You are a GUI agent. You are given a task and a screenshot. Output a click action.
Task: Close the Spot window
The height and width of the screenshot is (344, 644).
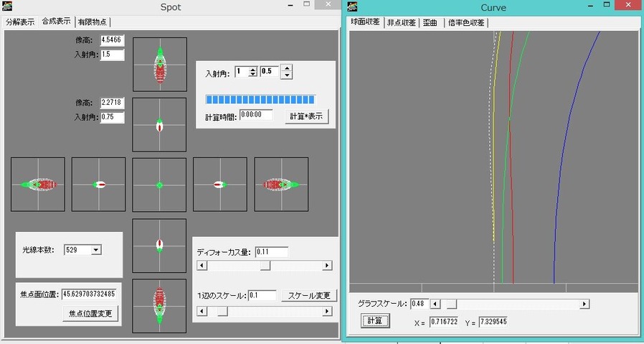click(x=328, y=4)
